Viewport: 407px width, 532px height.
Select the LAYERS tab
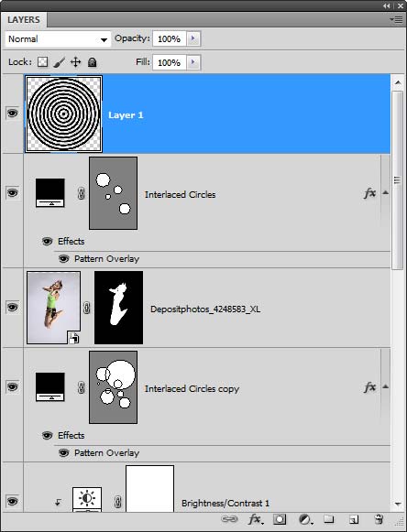point(24,19)
